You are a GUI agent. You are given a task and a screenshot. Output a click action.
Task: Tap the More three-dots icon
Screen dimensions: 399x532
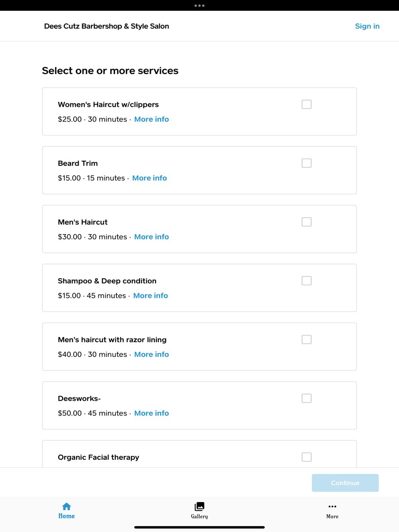point(332,506)
